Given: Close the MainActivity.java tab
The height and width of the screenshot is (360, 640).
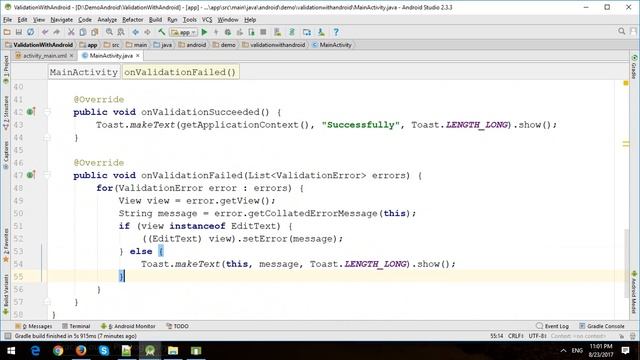Looking at the screenshot, I should pyautogui.click(x=138, y=56).
